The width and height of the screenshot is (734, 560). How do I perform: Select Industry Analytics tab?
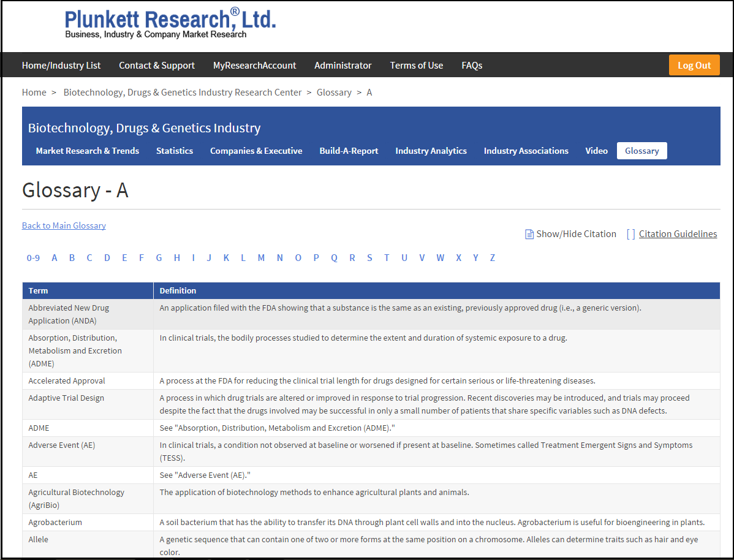(x=431, y=151)
